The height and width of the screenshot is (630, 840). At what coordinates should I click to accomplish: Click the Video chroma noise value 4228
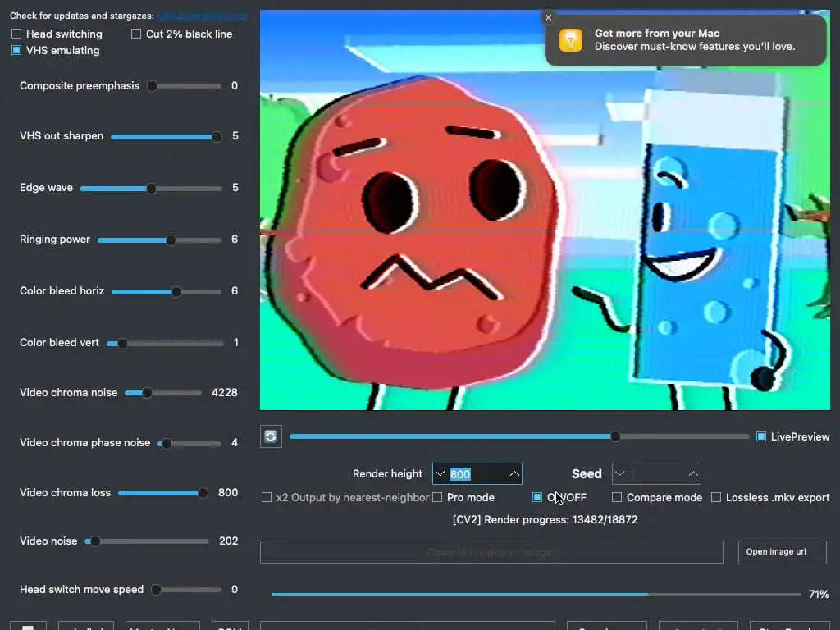point(225,393)
